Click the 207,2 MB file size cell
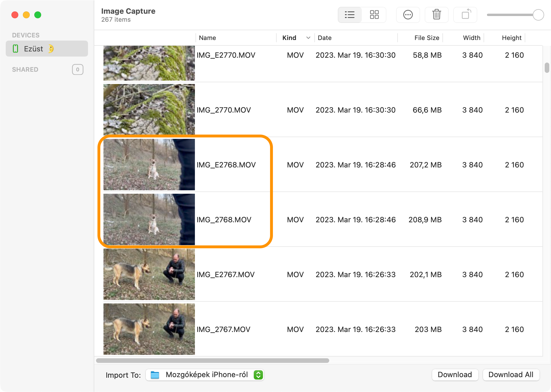The image size is (551, 392). (426, 165)
